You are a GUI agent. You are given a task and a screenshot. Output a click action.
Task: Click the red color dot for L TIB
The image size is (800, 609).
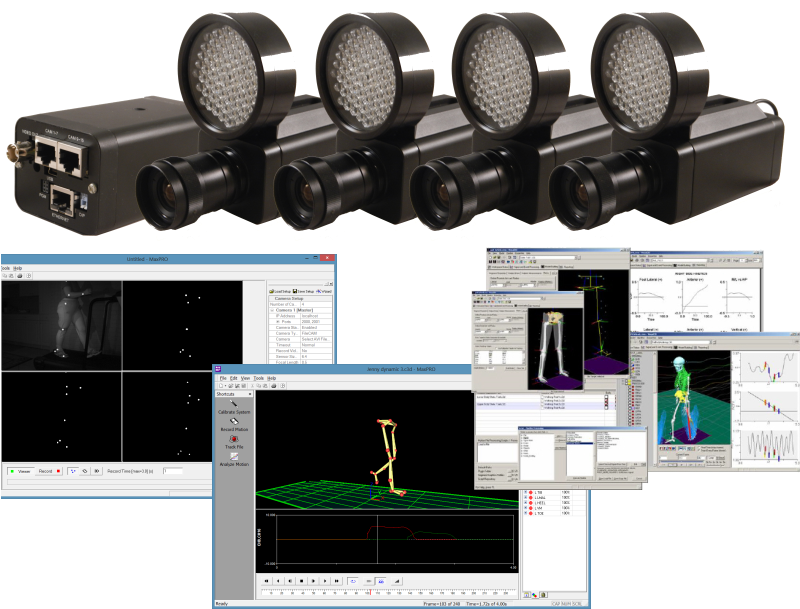pyautogui.click(x=531, y=492)
